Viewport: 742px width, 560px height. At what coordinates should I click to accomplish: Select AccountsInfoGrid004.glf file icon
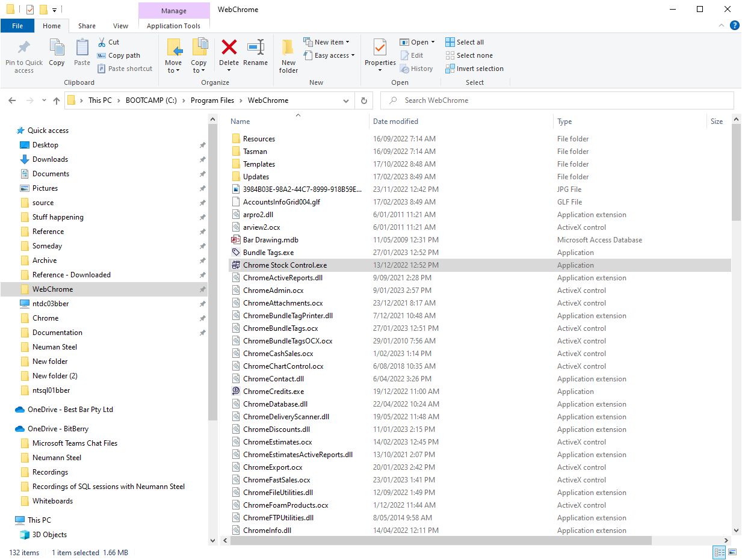click(236, 202)
